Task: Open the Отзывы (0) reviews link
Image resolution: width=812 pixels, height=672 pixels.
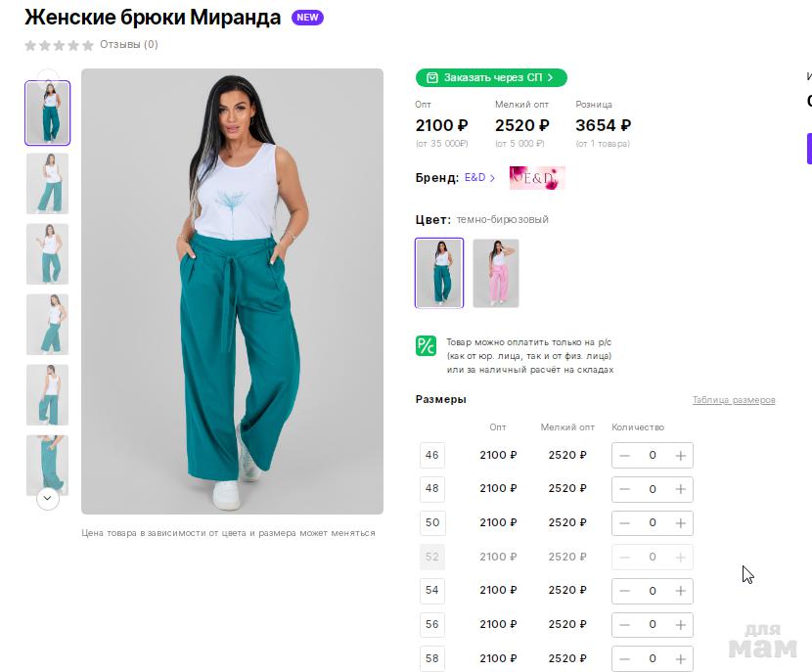Action: [x=128, y=44]
